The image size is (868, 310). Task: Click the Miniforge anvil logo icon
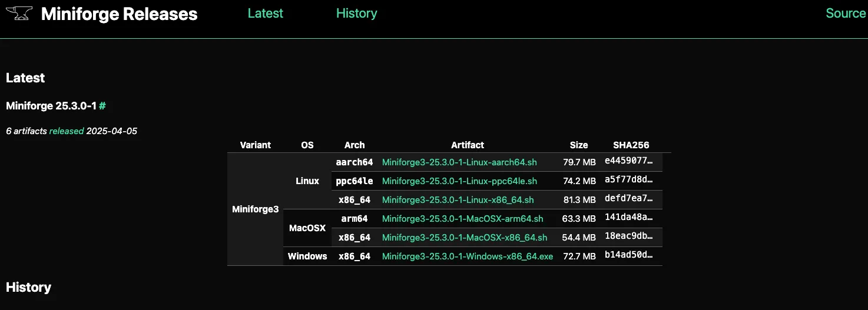19,14
